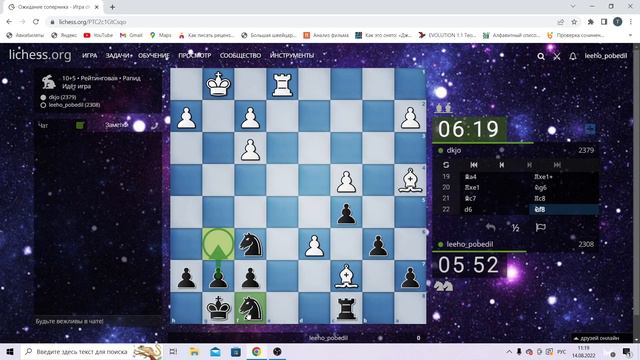Switch to the Заметки tab

click(x=116, y=125)
